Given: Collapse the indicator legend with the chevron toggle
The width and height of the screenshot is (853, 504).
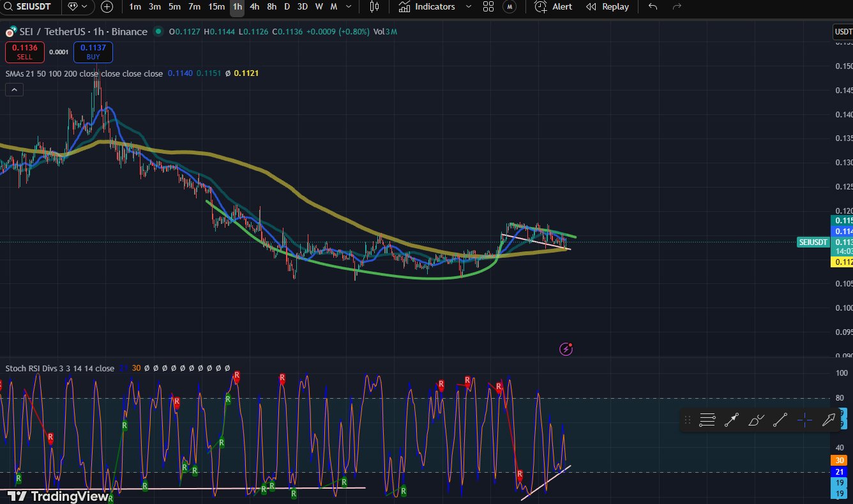Looking at the screenshot, I should point(14,90).
